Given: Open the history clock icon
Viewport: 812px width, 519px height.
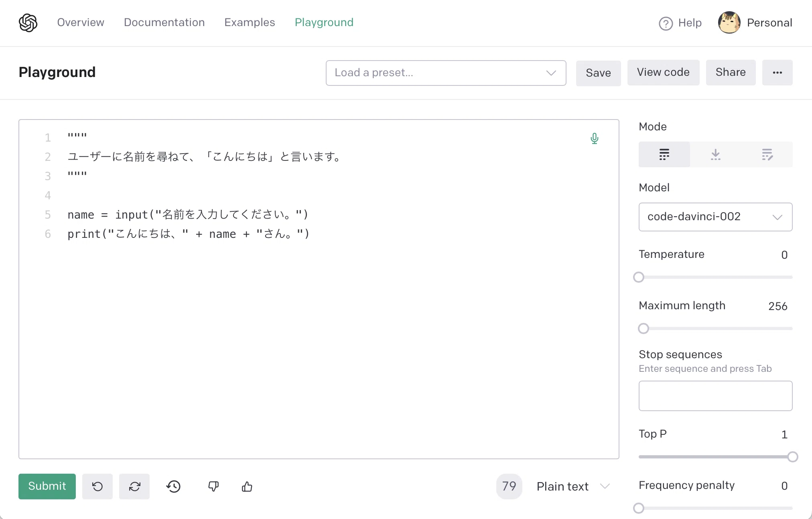Looking at the screenshot, I should click(x=173, y=487).
